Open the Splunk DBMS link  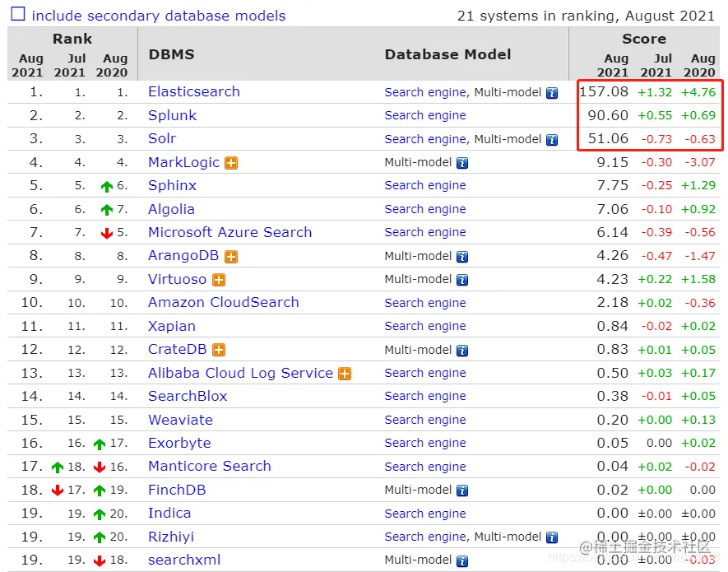tap(172, 115)
